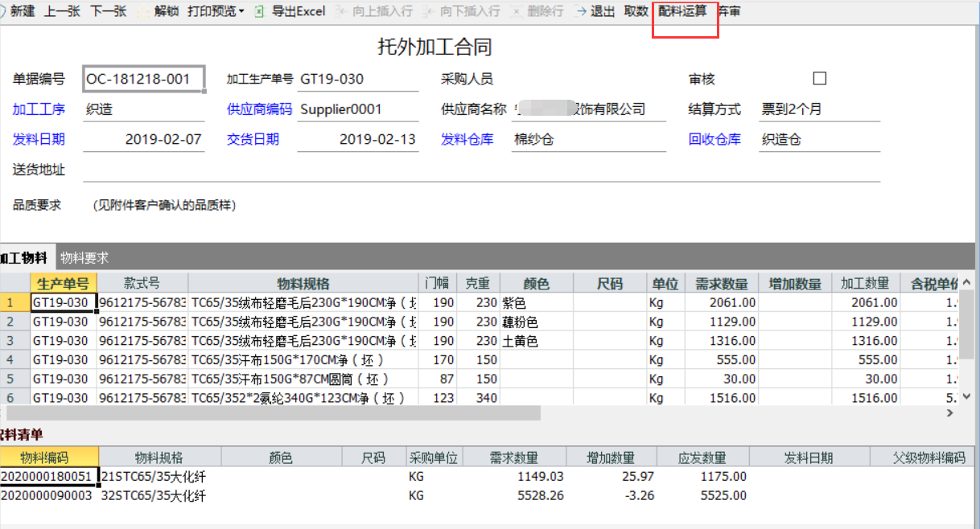Click the 品质要求 quality requirement text

[x=165, y=205]
